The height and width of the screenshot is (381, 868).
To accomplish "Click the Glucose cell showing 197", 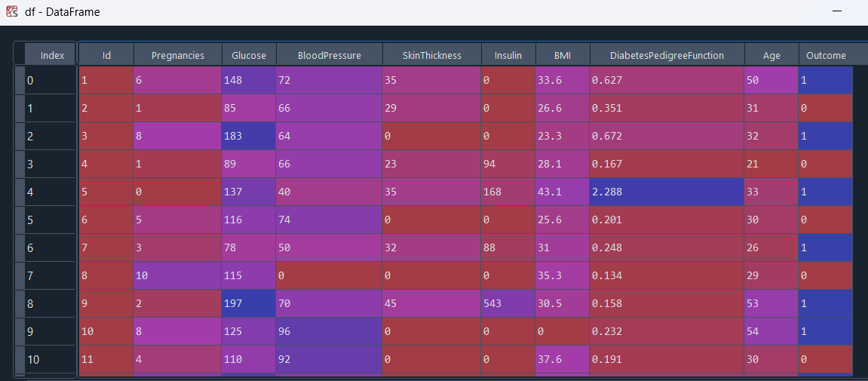I will [x=249, y=304].
